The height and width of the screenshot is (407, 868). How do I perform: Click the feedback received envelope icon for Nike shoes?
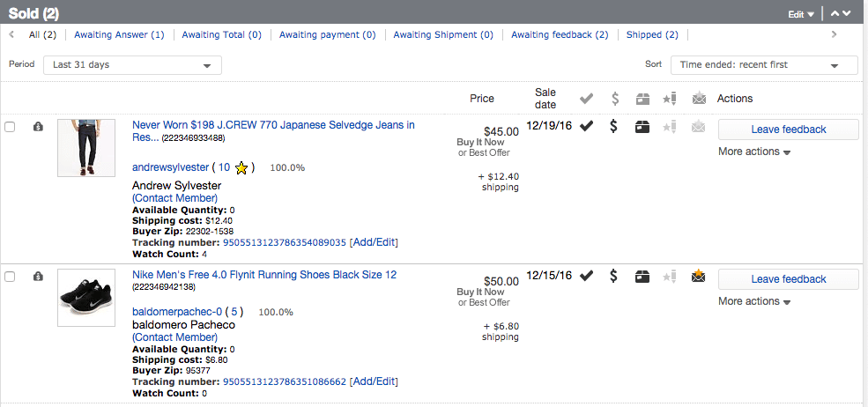pos(699,276)
